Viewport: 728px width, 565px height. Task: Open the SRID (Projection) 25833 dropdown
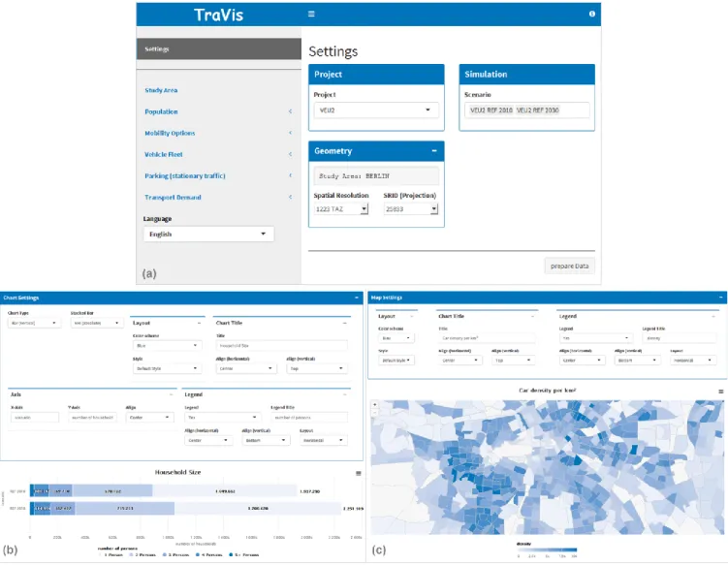point(411,209)
